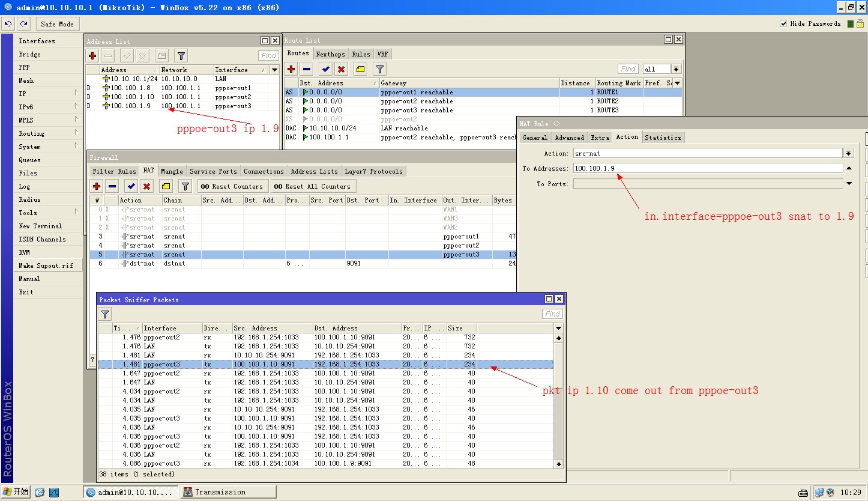Image resolution: width=868 pixels, height=501 pixels.
Task: Click red plus in Address List toolbar
Action: point(92,56)
